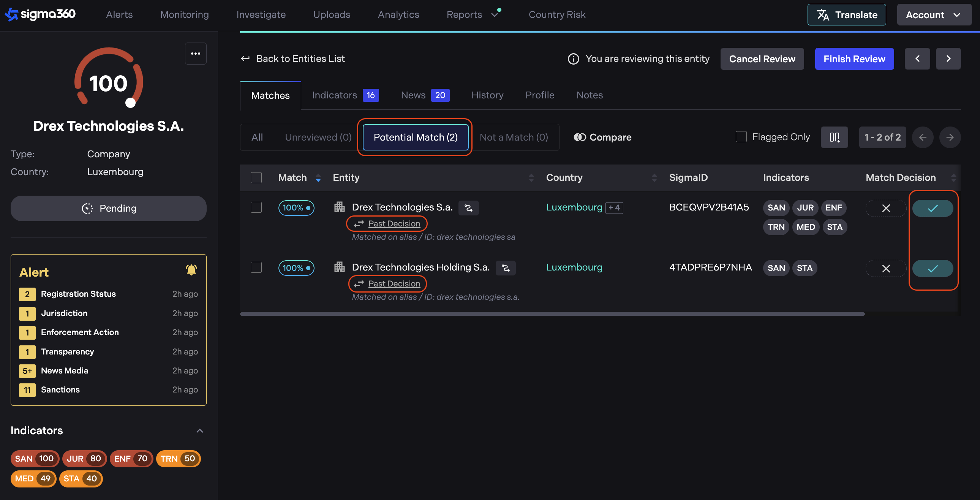Click the three-dot more options icon
This screenshot has height=500, width=980.
pos(196,54)
